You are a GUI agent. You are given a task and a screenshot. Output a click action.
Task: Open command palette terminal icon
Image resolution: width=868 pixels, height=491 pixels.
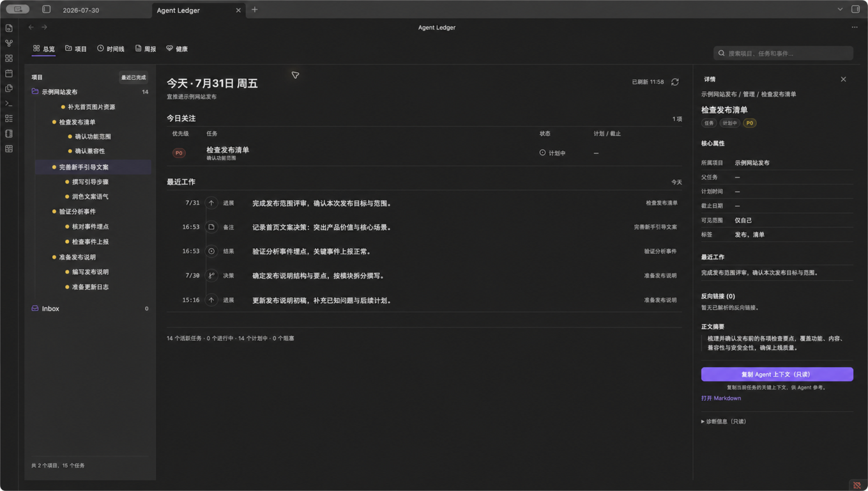[9, 104]
